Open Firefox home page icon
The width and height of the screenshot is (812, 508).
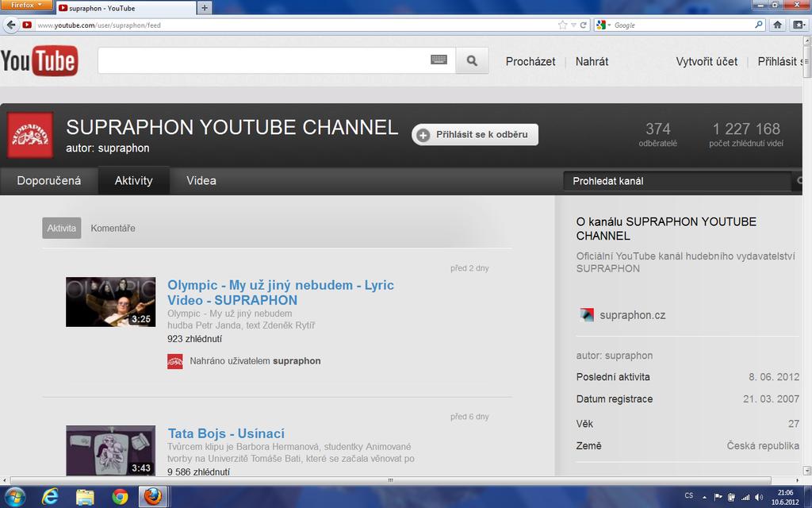point(777,25)
